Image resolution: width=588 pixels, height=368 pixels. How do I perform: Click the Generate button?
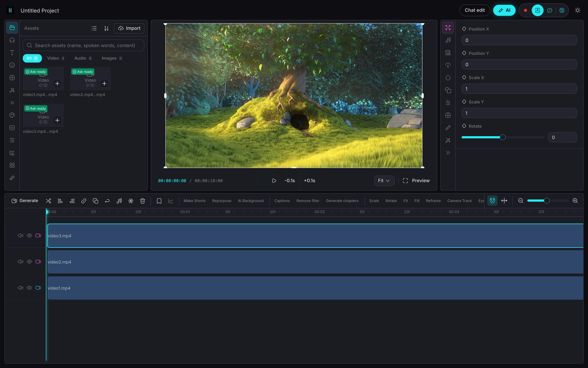(x=25, y=201)
